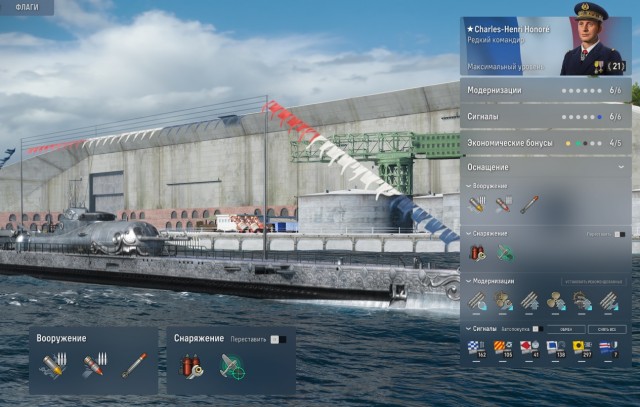Toggle the Автопокупка switch for signals

tap(538, 329)
